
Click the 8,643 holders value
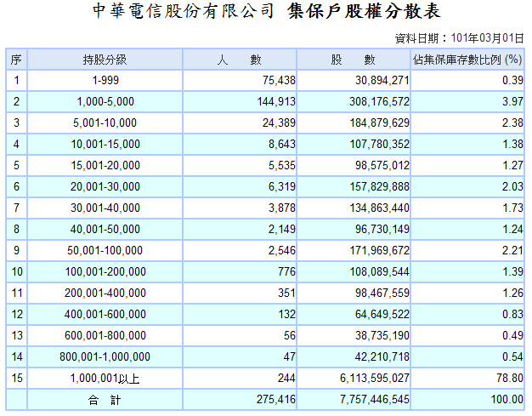281,145
